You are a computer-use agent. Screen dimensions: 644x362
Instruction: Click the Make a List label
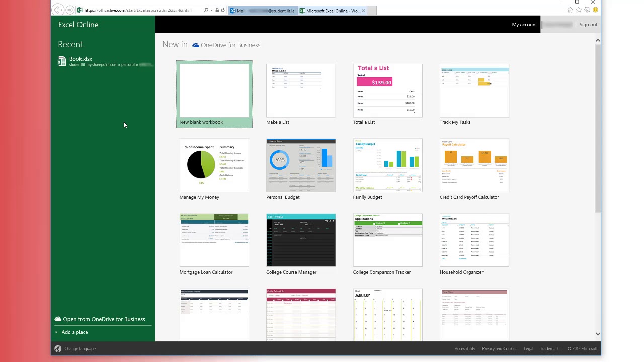[278, 122]
